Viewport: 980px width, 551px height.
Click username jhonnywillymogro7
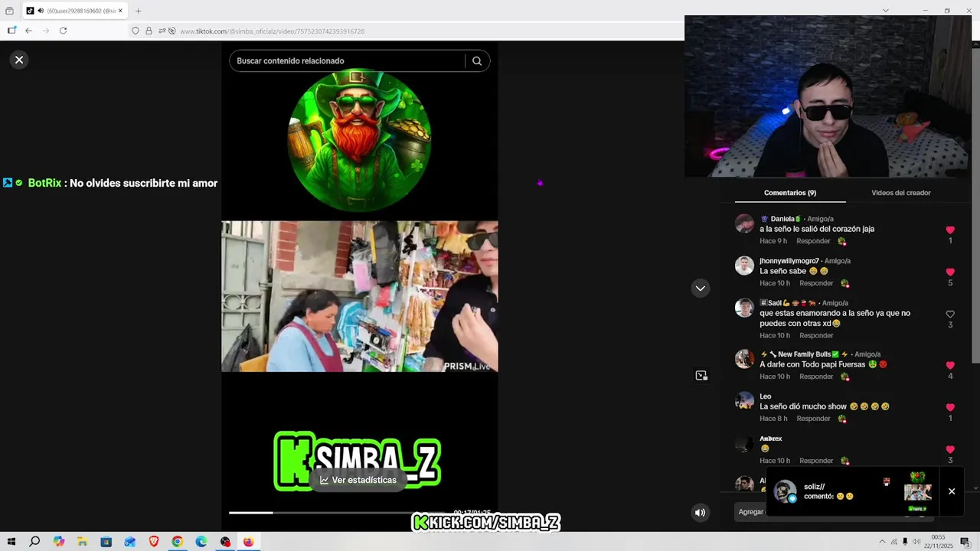pos(789,261)
